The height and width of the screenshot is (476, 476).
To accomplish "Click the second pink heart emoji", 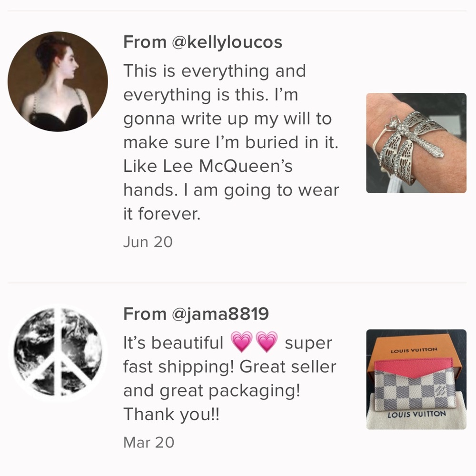I will pyautogui.click(x=267, y=343).
